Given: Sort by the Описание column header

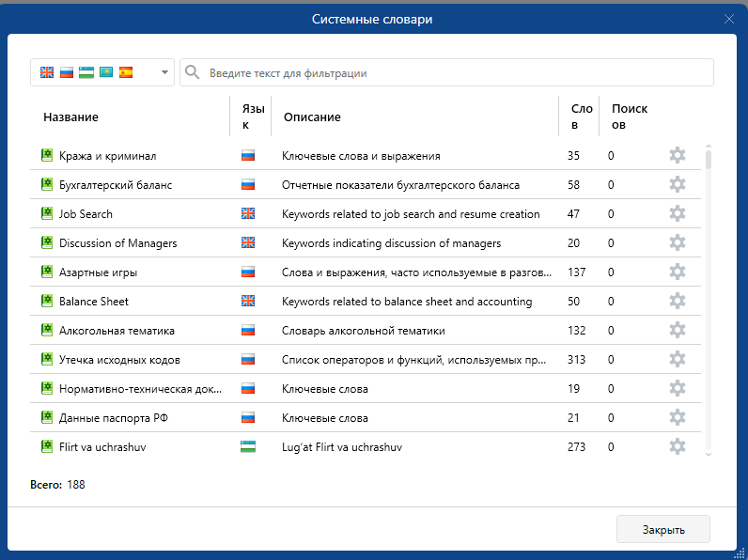Looking at the screenshot, I should (312, 117).
